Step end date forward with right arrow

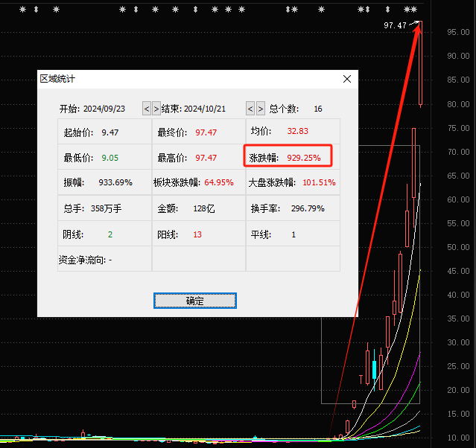tap(261, 109)
